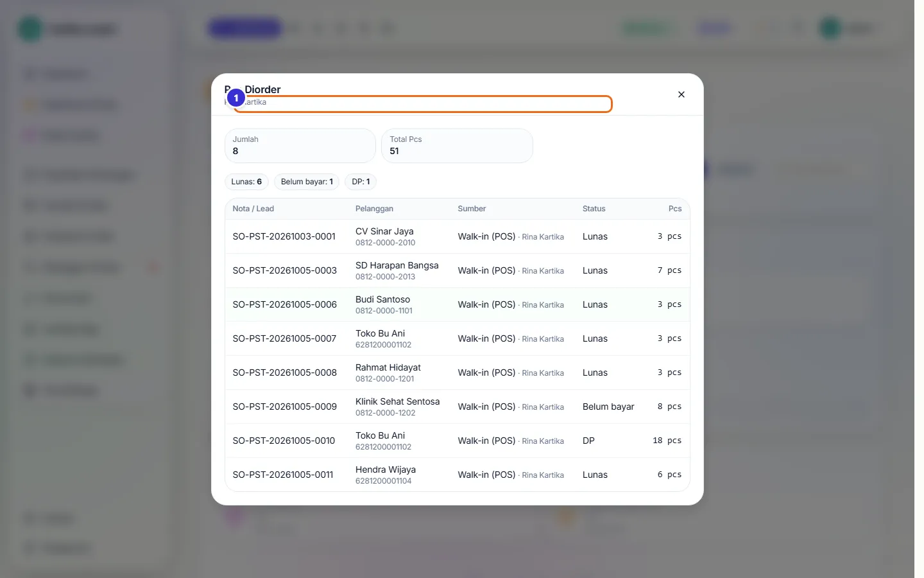Click phone number 6281200001104
Image resolution: width=924 pixels, height=578 pixels.
(383, 481)
